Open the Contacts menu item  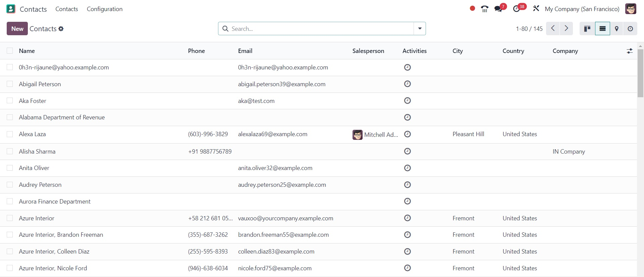tap(67, 9)
